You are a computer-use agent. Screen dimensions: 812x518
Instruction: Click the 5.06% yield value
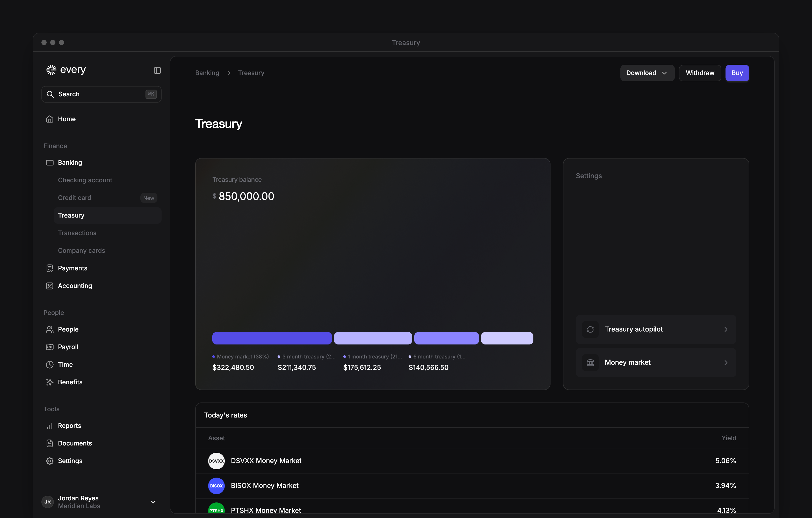point(726,461)
